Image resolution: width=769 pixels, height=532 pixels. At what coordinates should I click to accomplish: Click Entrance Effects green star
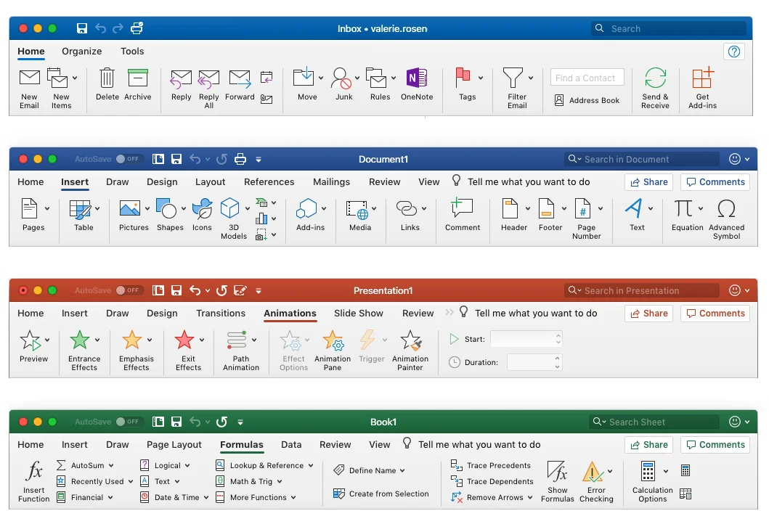79,340
